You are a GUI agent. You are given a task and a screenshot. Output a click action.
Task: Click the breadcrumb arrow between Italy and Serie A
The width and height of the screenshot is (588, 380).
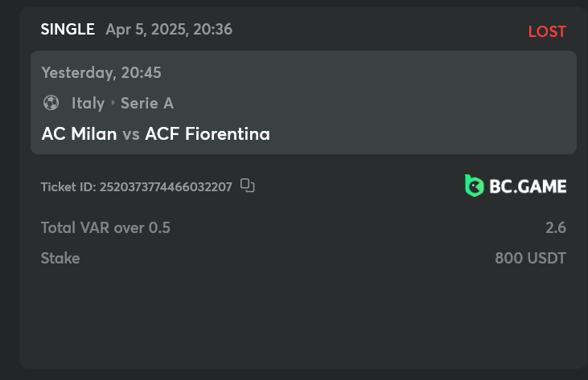pos(113,103)
